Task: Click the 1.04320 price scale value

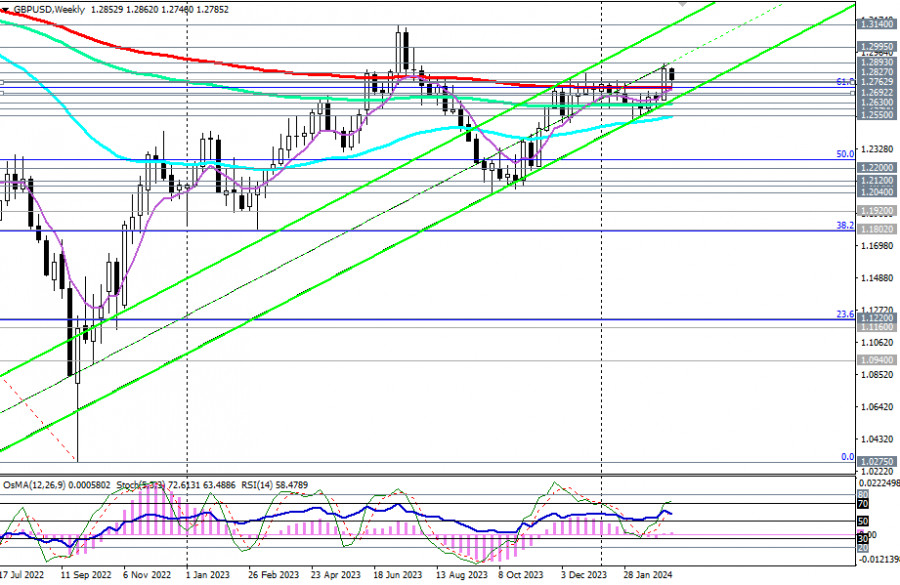Action: 876,439
